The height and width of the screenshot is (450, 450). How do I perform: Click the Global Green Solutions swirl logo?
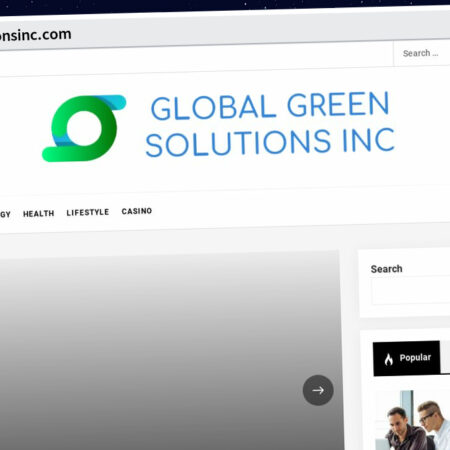click(x=84, y=128)
